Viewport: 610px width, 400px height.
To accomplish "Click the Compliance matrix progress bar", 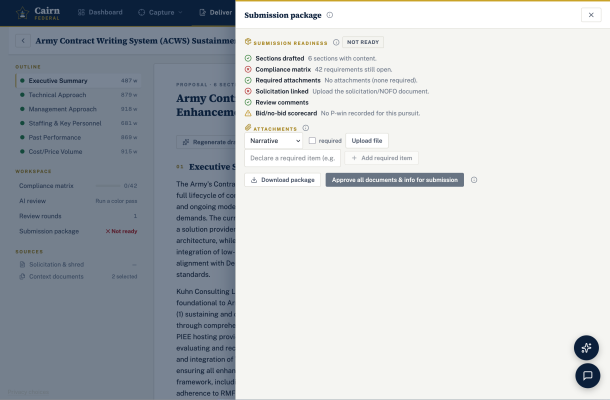I will (108, 186).
